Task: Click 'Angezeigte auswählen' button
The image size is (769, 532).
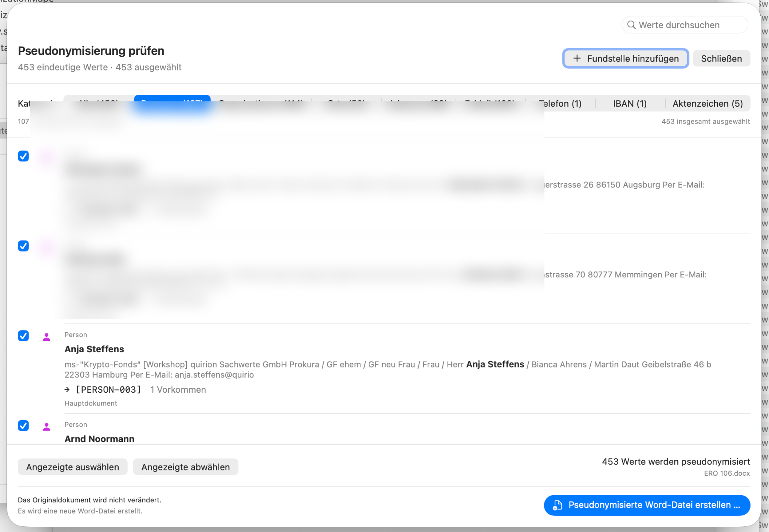Action: click(72, 467)
